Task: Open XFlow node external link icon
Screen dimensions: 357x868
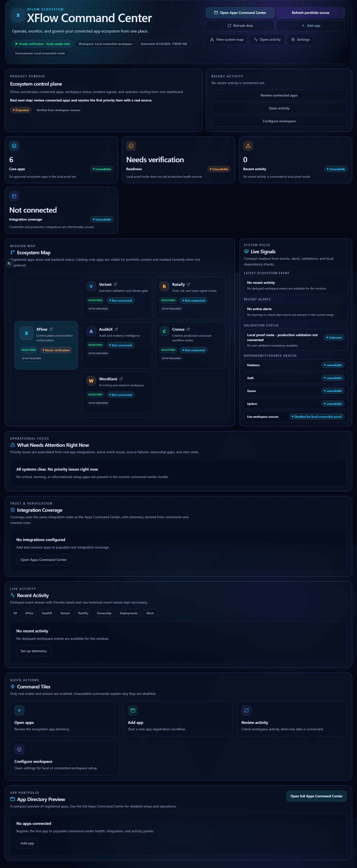Action: pos(51,329)
